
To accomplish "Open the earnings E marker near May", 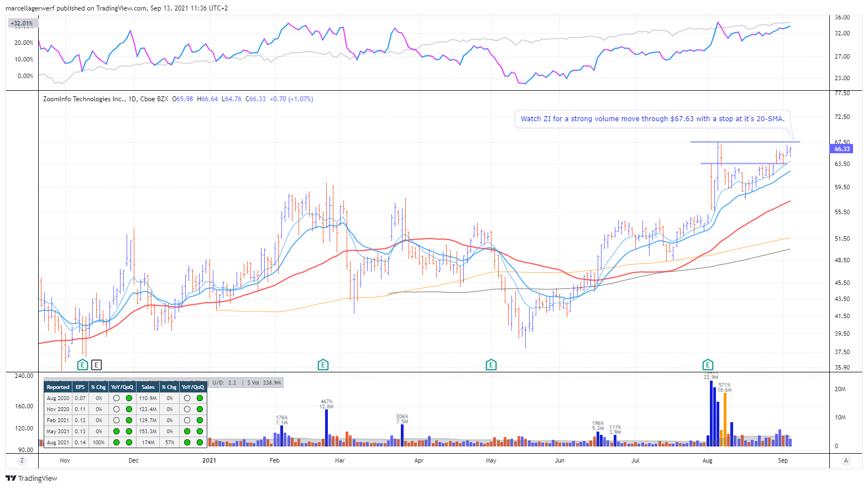I will 491,365.
